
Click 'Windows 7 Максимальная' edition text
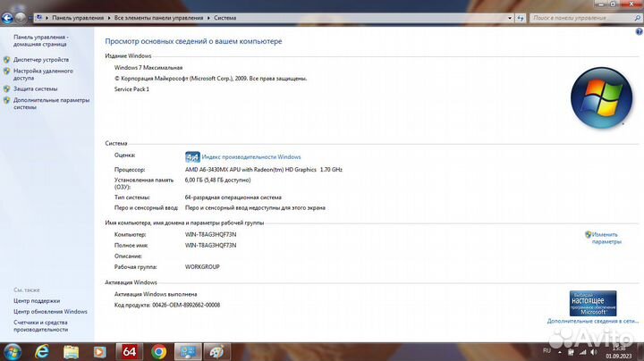(x=148, y=67)
